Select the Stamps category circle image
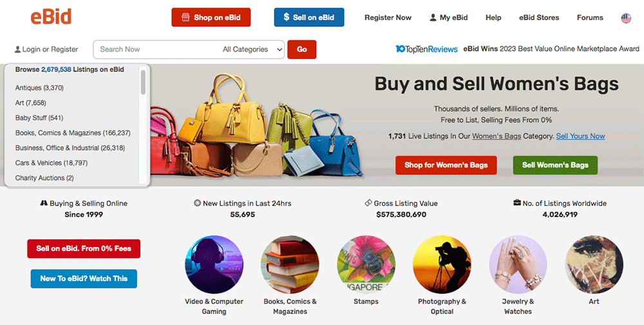The image size is (644, 325). tap(366, 265)
